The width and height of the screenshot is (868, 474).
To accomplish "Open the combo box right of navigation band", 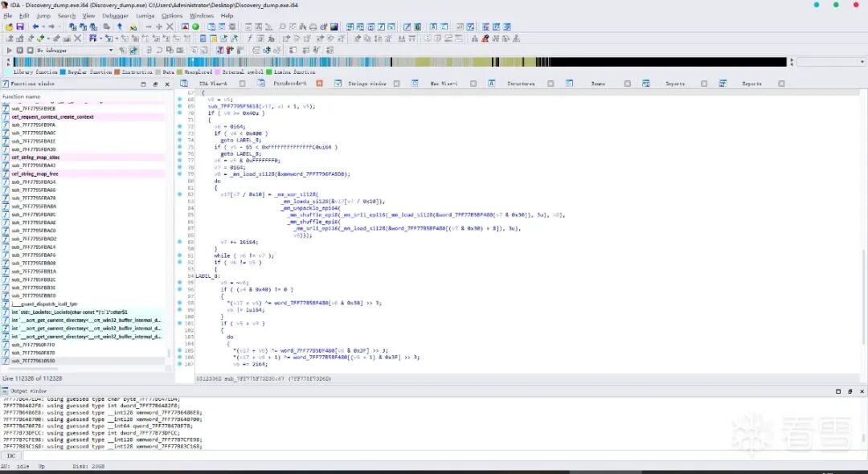I will click(831, 62).
